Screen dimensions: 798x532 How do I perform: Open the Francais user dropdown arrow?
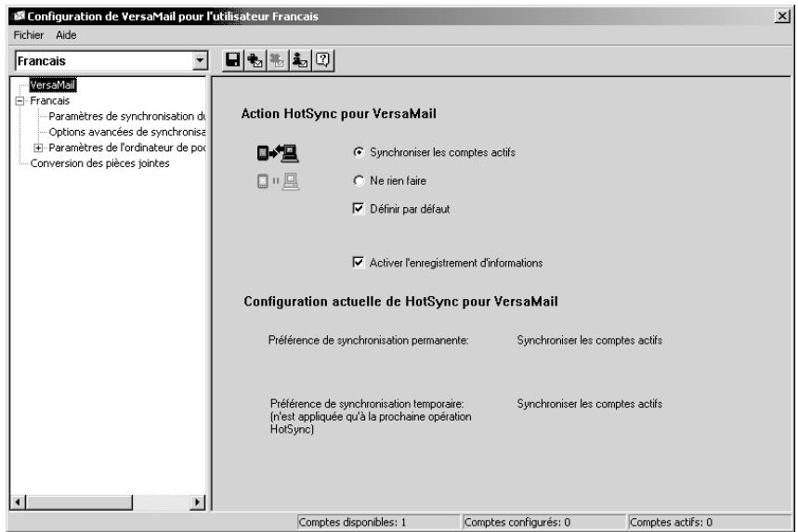(200, 61)
